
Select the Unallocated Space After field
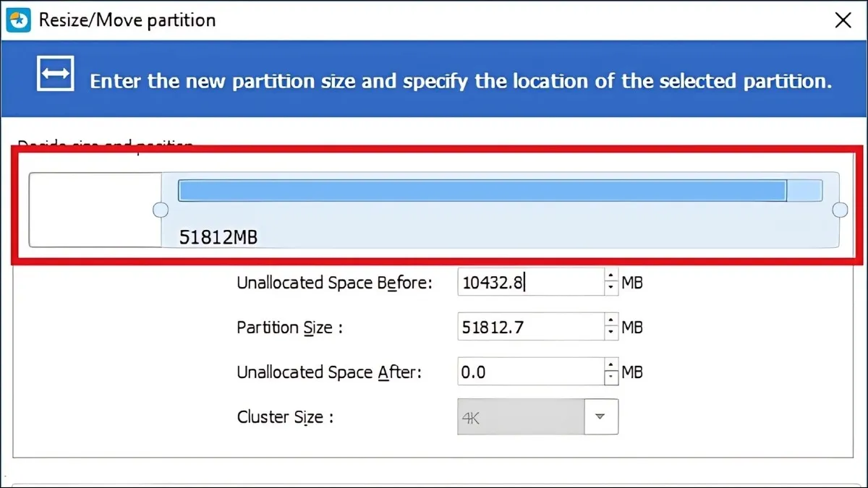tap(529, 372)
